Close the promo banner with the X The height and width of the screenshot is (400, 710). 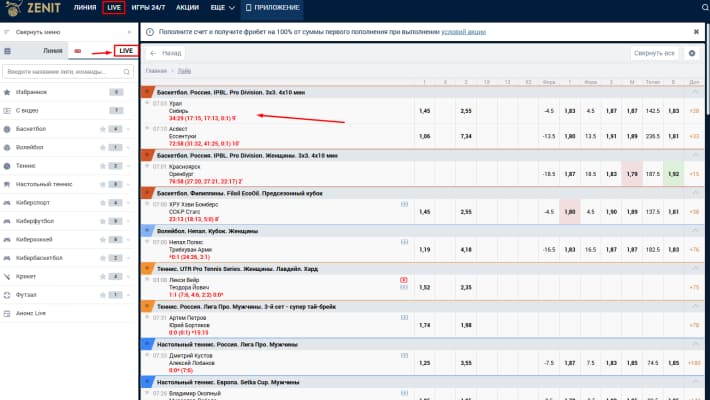point(696,32)
